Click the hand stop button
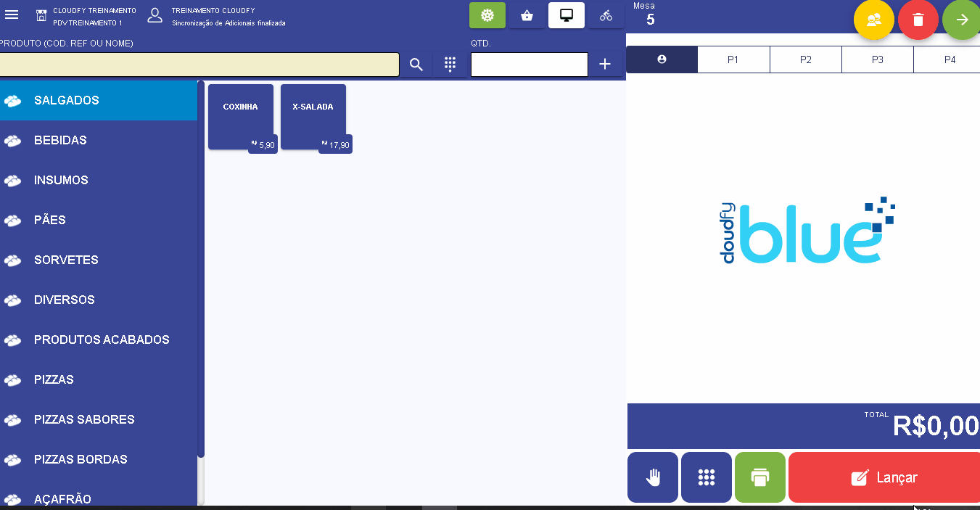Image resolution: width=980 pixels, height=510 pixels. pos(653,477)
